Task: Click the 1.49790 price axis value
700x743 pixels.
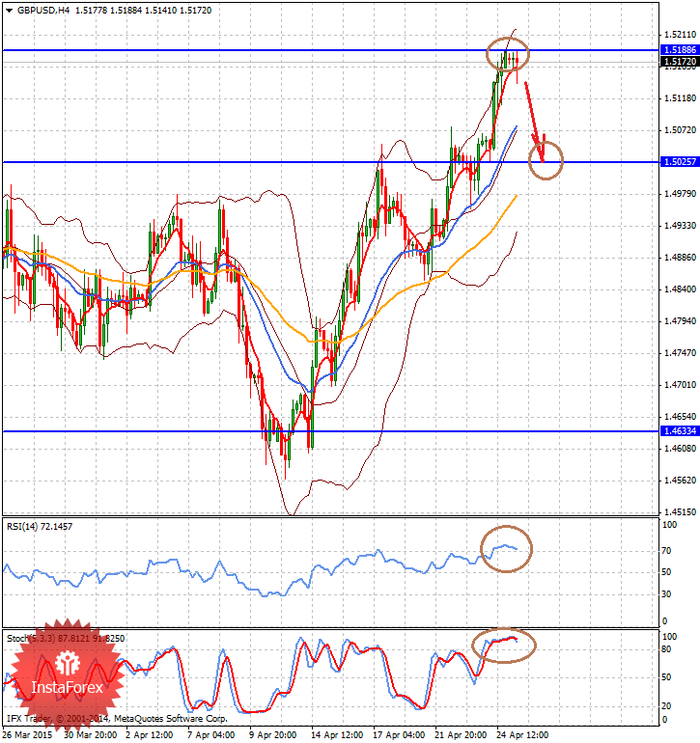Action: coord(680,193)
